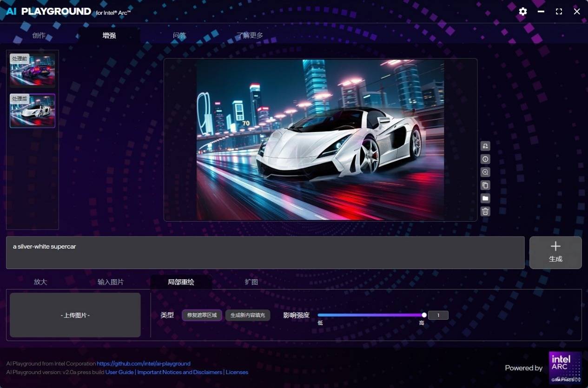Copy the image using the copy icon
The image size is (588, 388).
tap(485, 185)
